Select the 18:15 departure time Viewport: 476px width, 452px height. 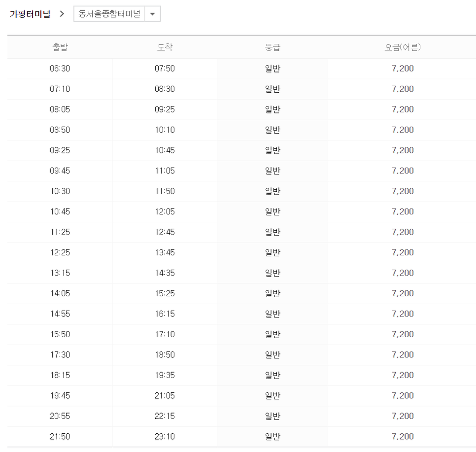[60, 375]
